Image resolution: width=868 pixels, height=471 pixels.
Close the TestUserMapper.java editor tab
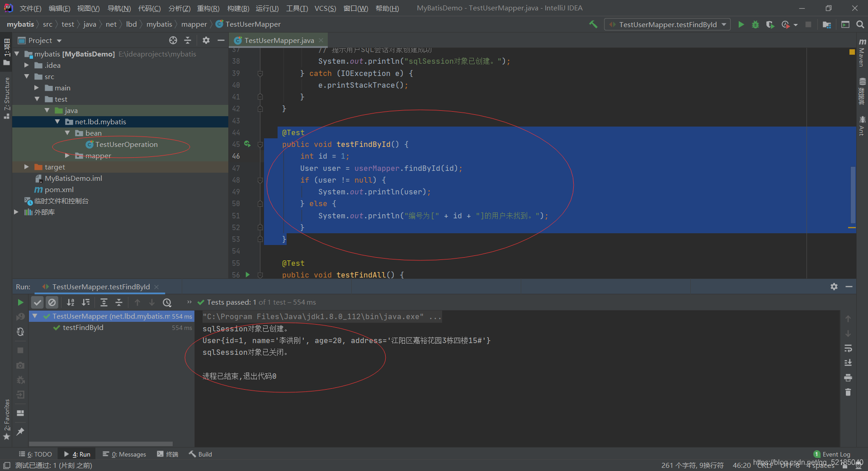click(321, 40)
